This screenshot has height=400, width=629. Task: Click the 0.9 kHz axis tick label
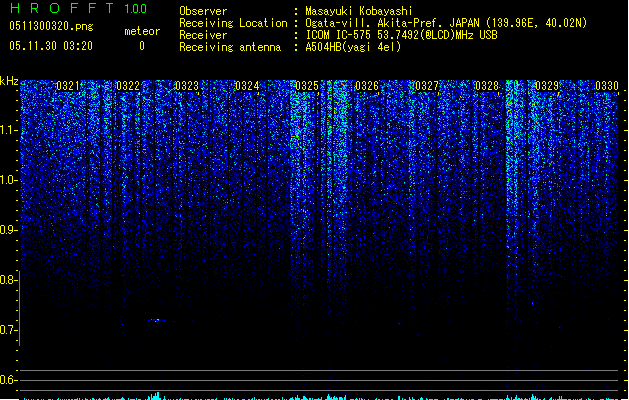(x=8, y=230)
